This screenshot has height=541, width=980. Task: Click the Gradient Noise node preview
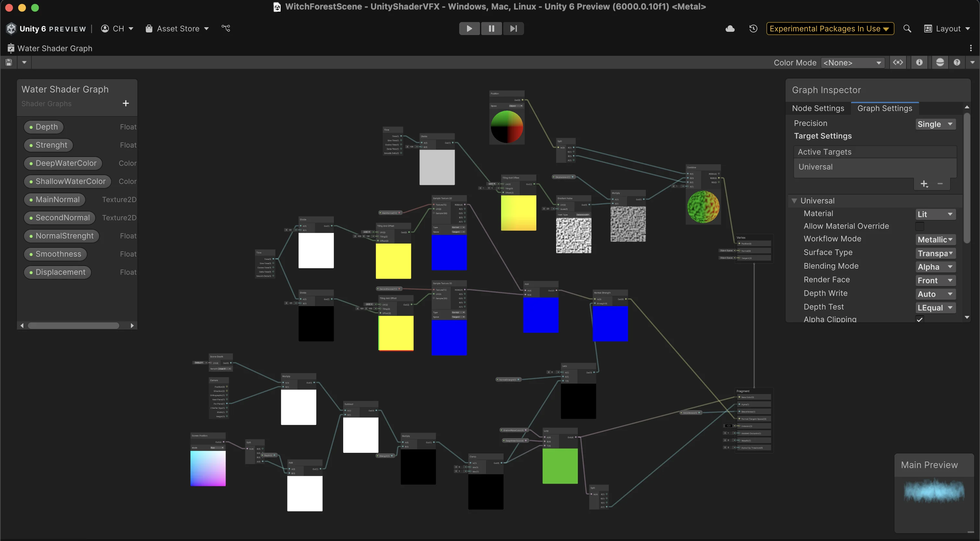coord(574,236)
